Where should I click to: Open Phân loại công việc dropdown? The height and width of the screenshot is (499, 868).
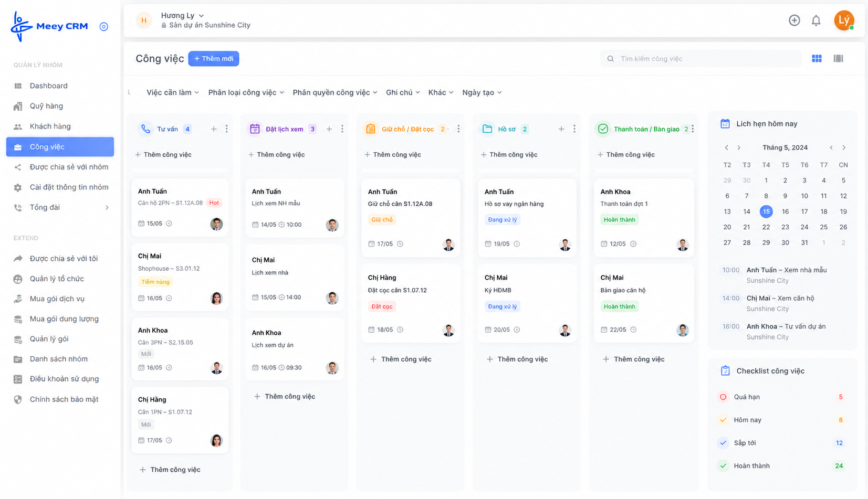pos(246,93)
